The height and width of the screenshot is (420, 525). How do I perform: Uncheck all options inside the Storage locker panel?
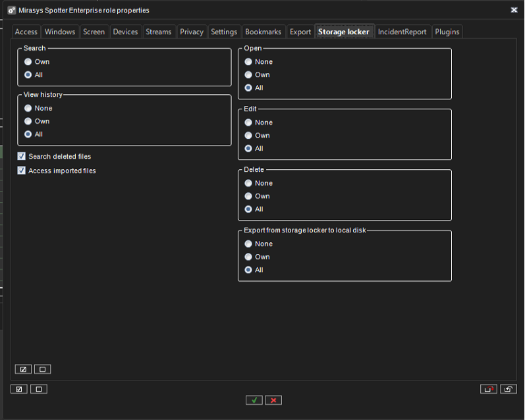tap(42, 369)
